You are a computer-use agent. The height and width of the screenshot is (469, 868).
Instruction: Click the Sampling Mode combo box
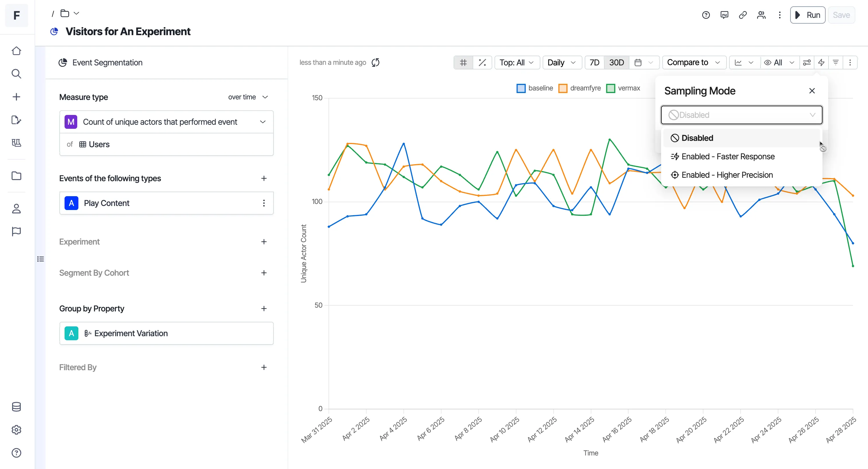coord(741,115)
